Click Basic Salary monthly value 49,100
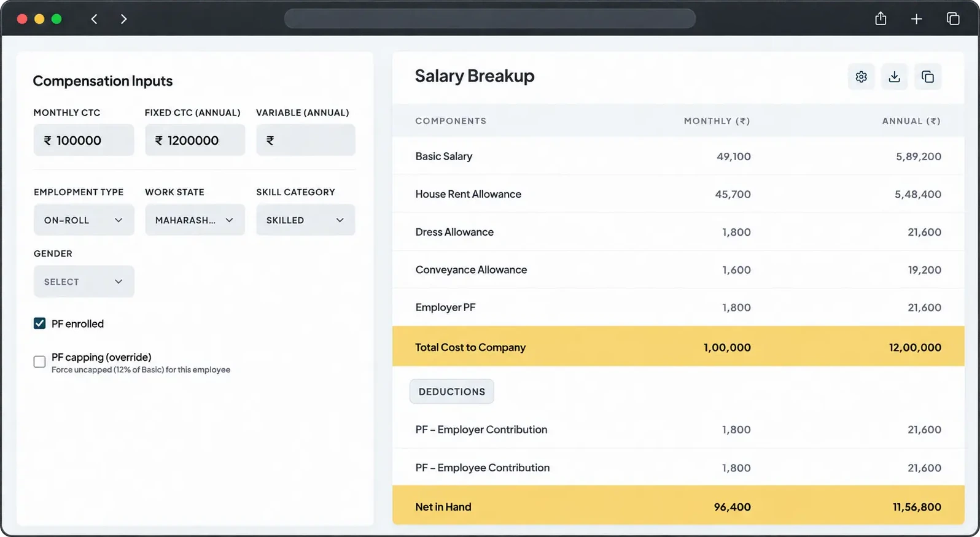 coord(733,156)
